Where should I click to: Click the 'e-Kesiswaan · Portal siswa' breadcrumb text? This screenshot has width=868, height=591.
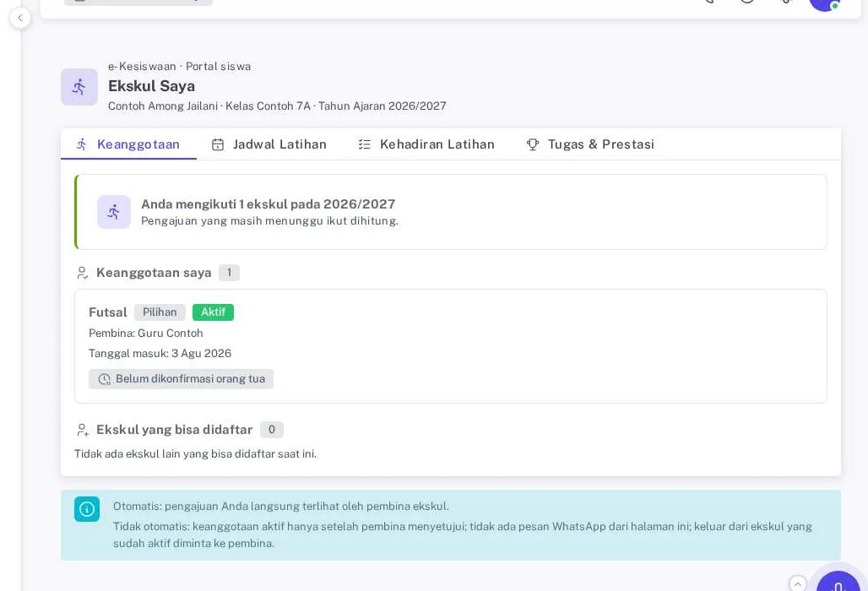pos(179,67)
